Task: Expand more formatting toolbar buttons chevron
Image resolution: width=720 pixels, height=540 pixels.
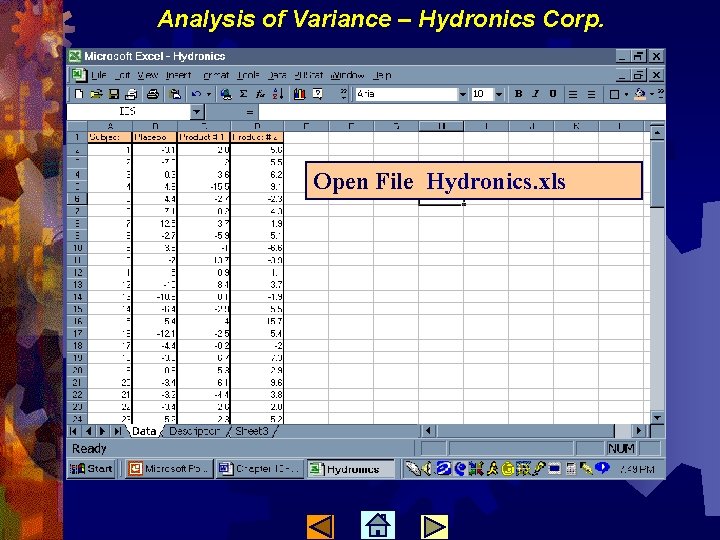Action: pos(660,94)
